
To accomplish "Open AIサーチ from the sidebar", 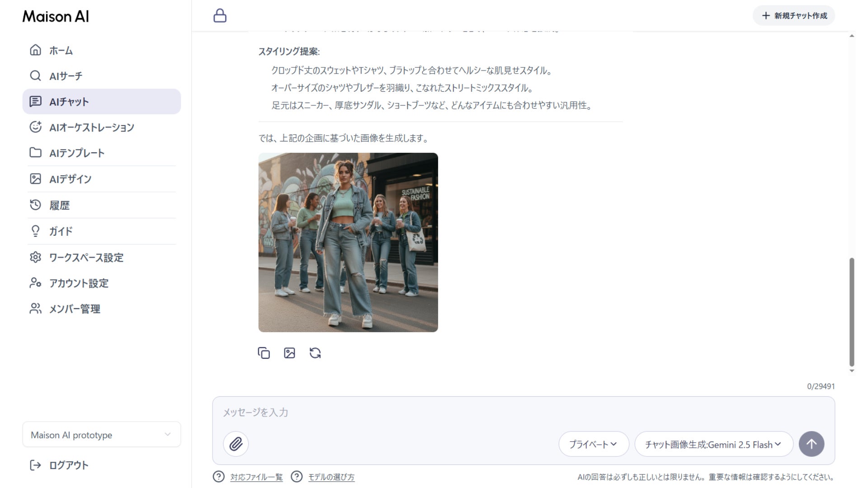I will tap(66, 76).
